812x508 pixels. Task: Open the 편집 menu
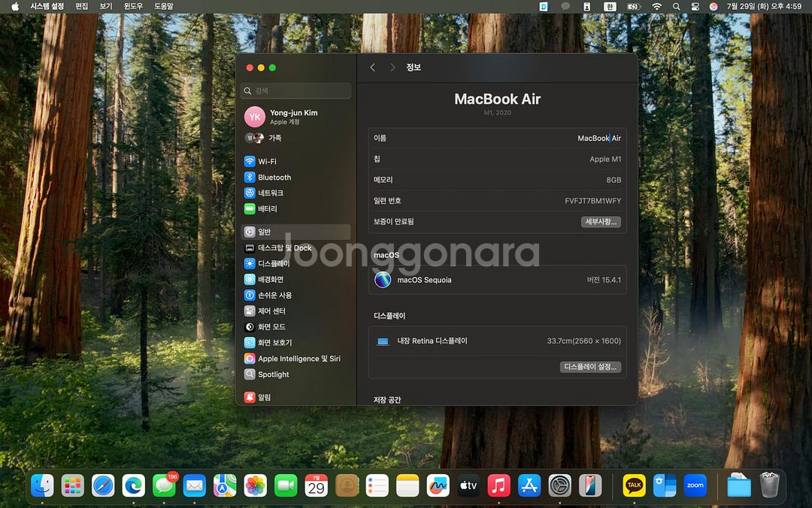click(x=82, y=6)
